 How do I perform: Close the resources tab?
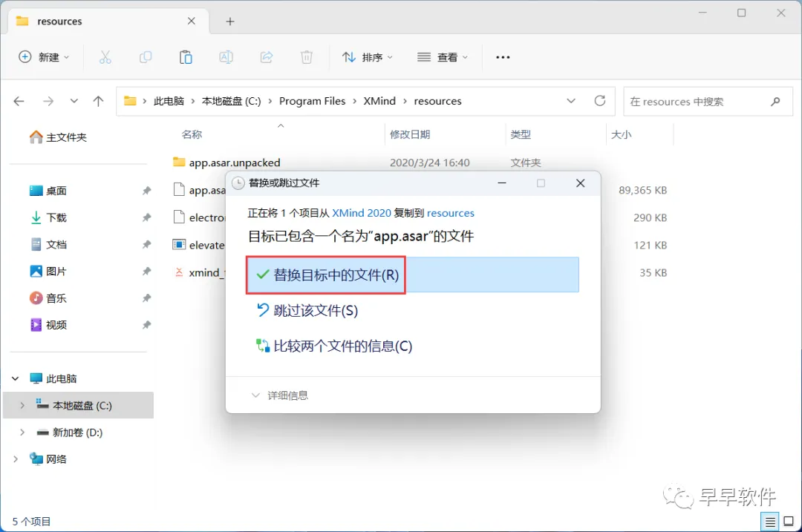[x=192, y=21]
